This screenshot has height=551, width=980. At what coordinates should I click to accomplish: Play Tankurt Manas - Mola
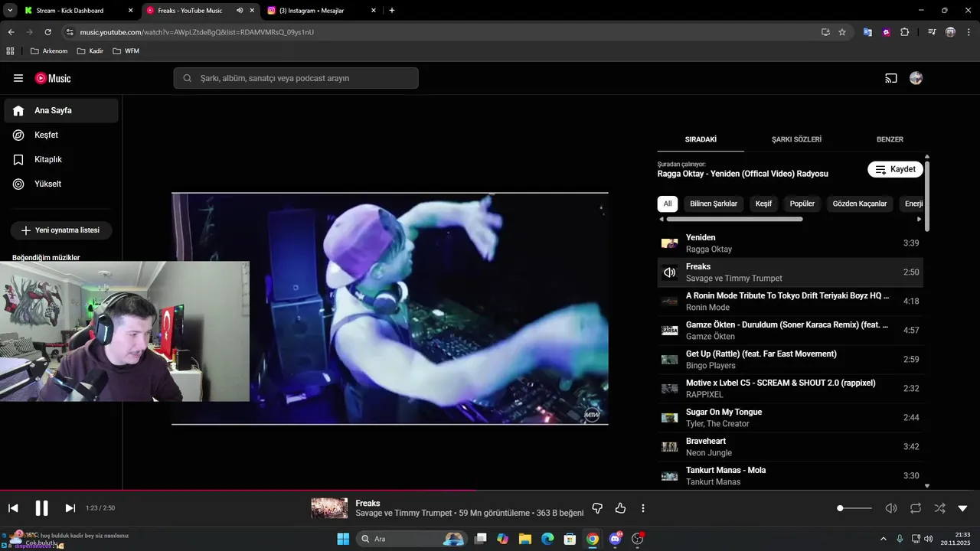790,474
